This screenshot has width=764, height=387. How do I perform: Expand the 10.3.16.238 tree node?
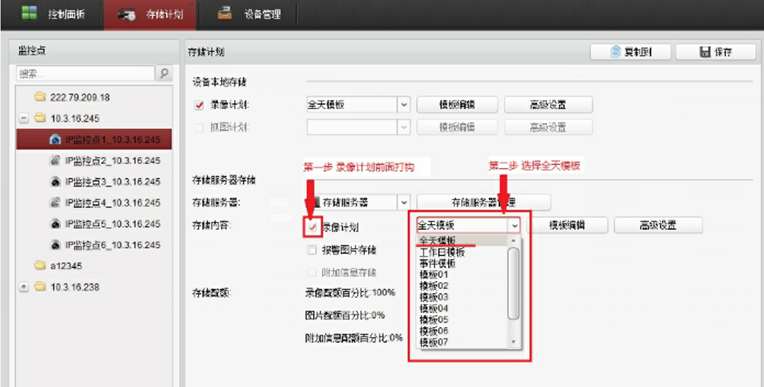[24, 287]
